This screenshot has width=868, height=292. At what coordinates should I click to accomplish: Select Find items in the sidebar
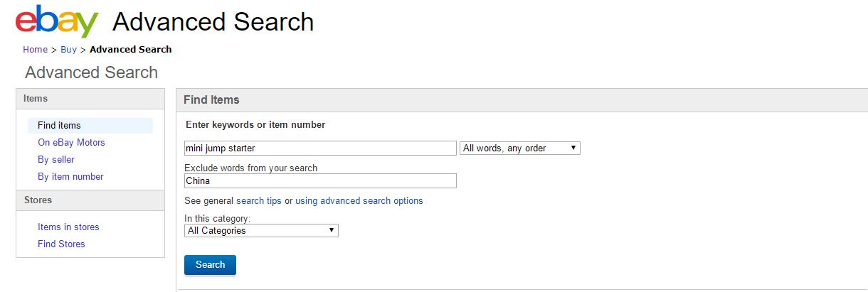click(59, 126)
